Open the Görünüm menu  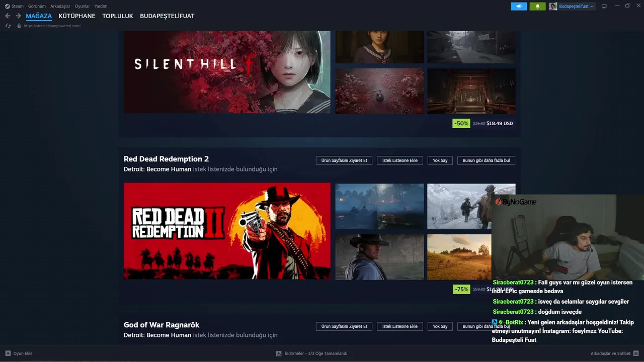pyautogui.click(x=37, y=6)
